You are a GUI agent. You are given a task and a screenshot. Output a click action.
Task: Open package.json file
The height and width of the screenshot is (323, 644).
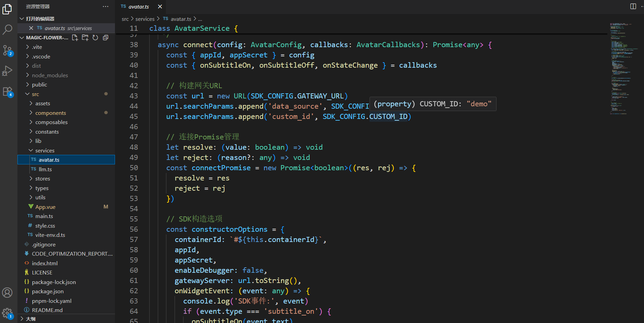point(66,291)
